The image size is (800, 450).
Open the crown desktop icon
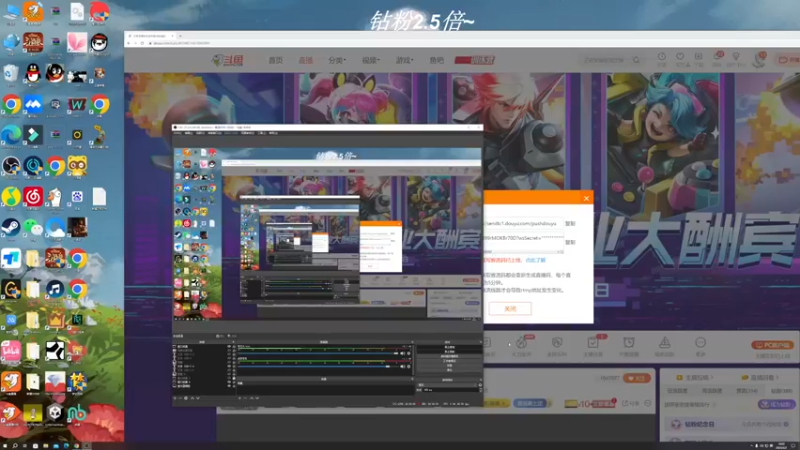point(55,320)
